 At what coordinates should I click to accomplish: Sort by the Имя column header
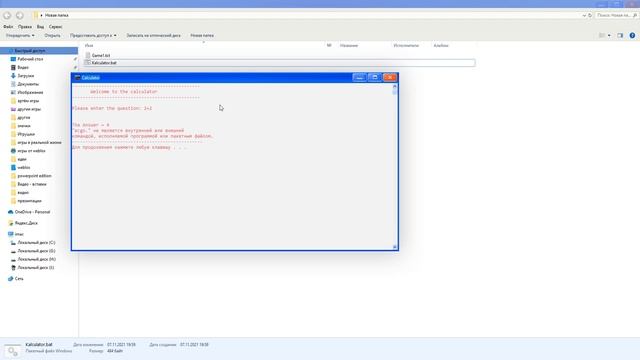[89, 46]
